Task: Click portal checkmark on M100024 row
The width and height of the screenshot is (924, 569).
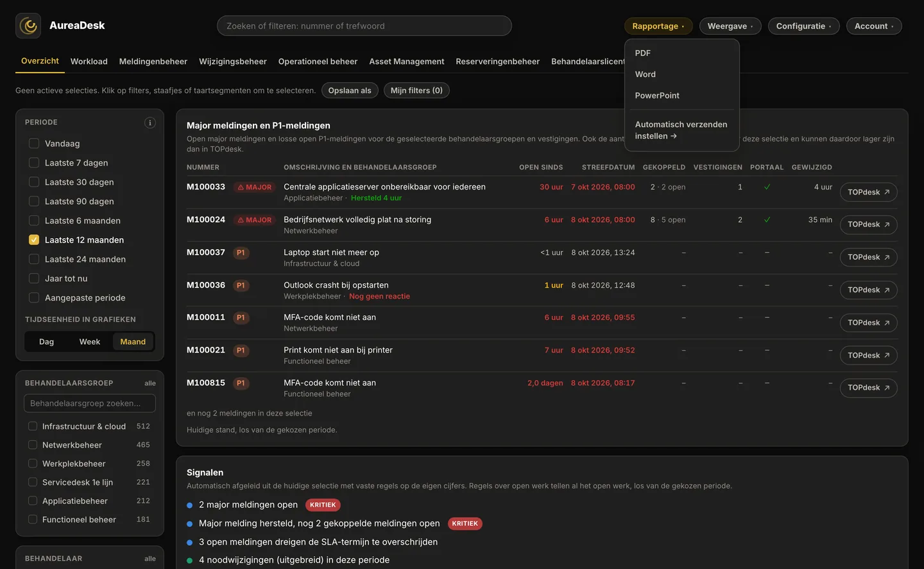Action: pyautogui.click(x=767, y=220)
